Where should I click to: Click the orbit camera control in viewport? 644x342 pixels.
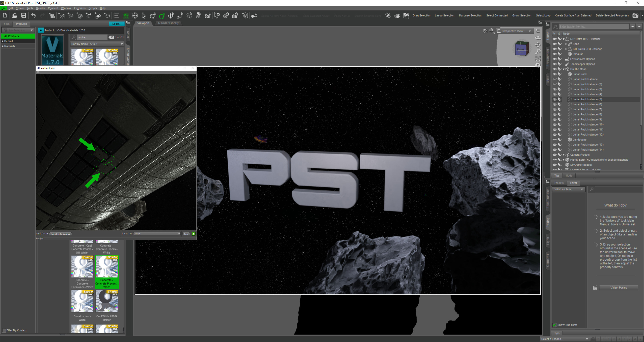coord(538,38)
